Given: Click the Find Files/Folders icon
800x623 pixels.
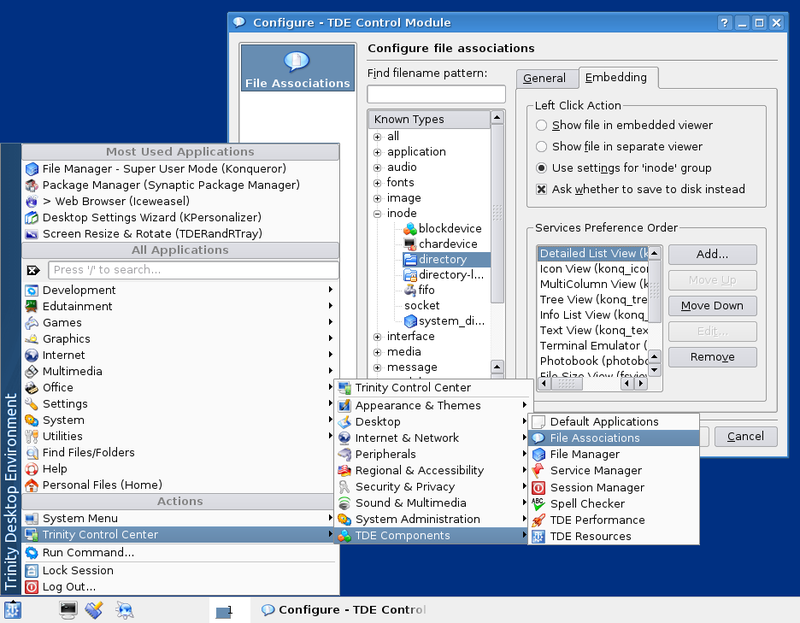Looking at the screenshot, I should pos(32,453).
